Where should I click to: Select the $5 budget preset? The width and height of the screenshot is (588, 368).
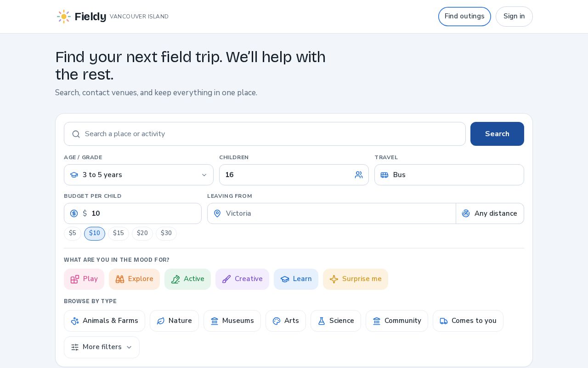tap(73, 234)
